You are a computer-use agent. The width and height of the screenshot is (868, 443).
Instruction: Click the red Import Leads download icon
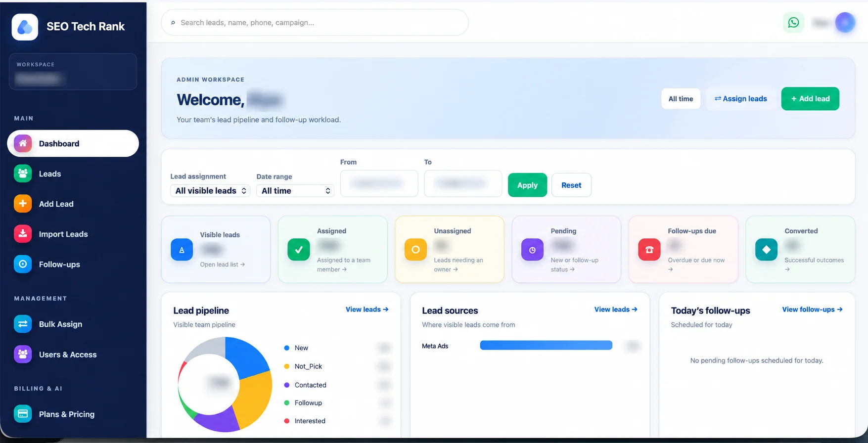click(23, 234)
